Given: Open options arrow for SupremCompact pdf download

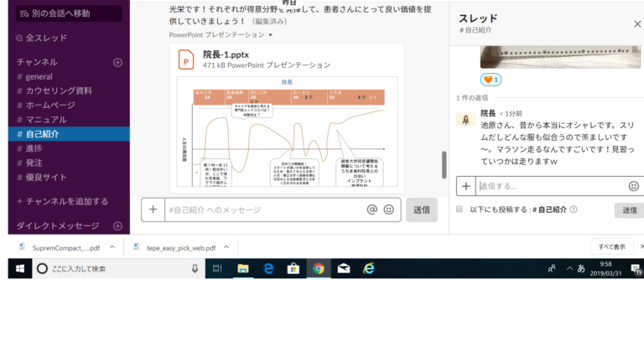Looking at the screenshot, I should (112, 248).
